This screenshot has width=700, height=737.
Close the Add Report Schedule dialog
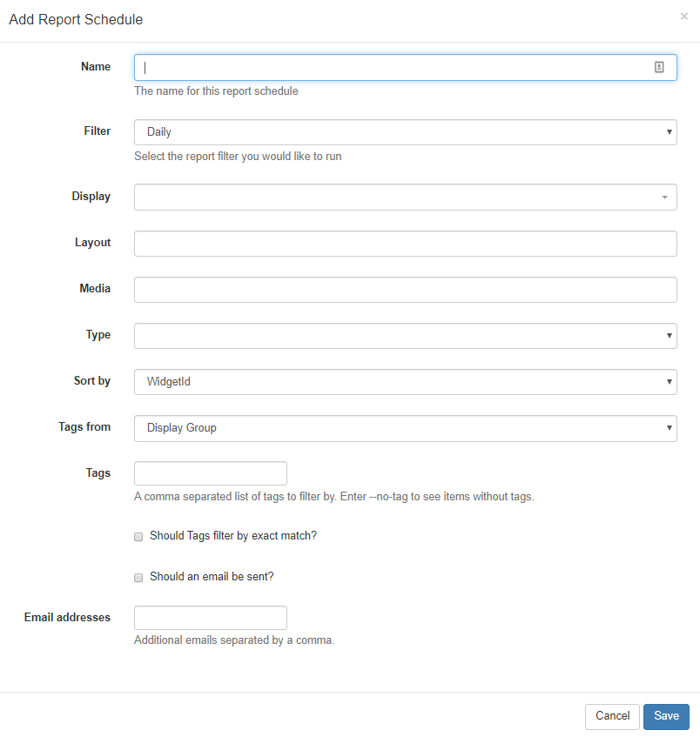(683, 16)
